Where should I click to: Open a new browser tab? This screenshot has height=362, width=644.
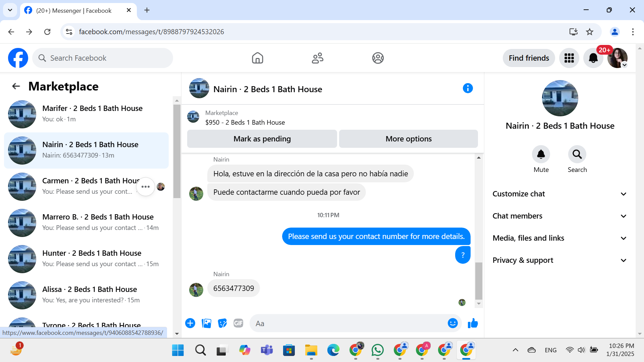pos(147,10)
